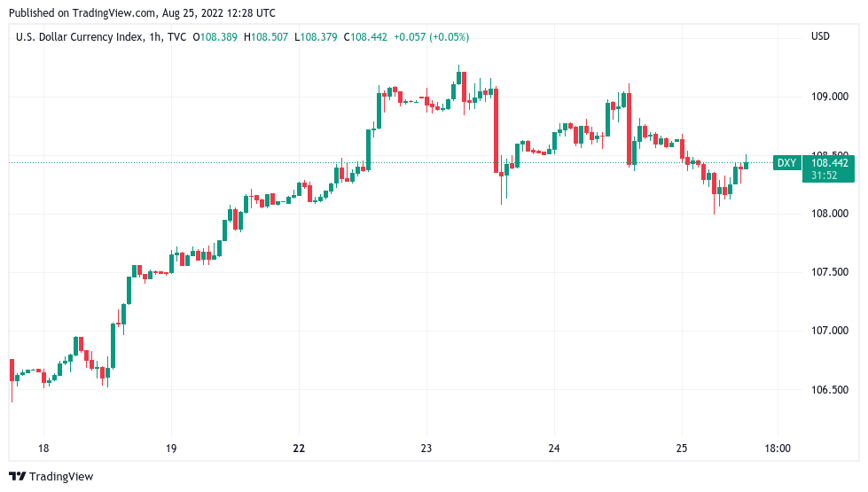868x492 pixels.
Task: Click the 108.000 price axis label
Action: tap(829, 214)
